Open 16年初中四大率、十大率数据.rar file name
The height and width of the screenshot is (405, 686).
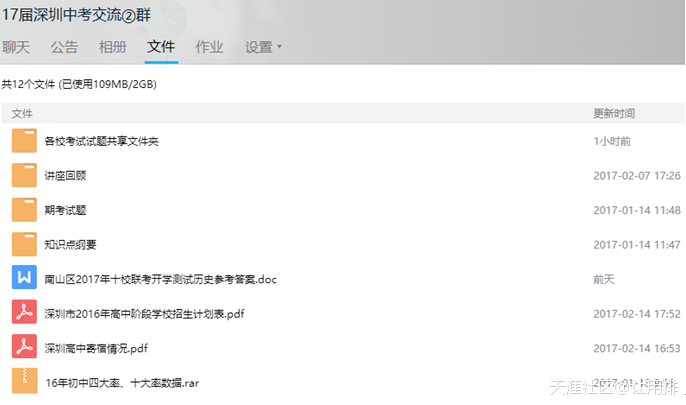[122, 383]
